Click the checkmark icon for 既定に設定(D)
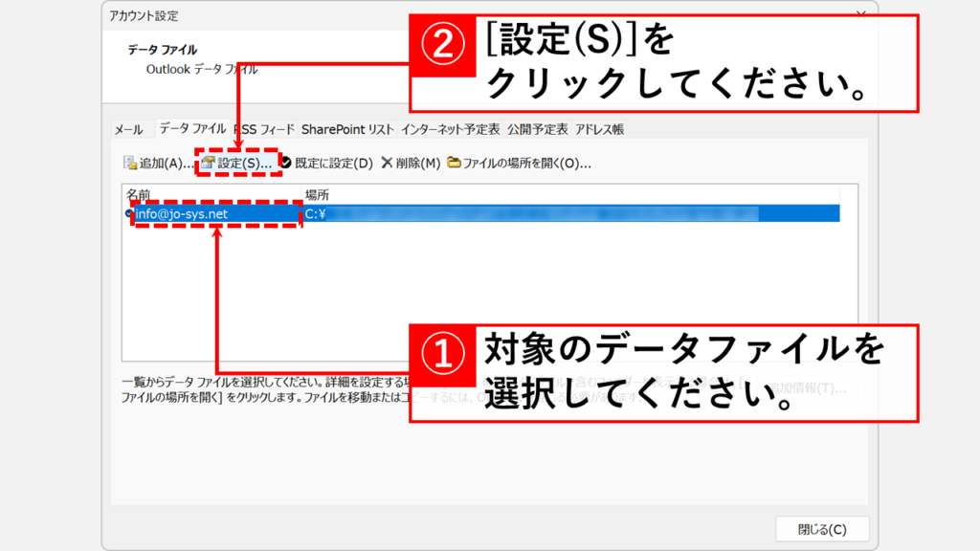Image resolution: width=980 pixels, height=551 pixels. pyautogui.click(x=286, y=163)
